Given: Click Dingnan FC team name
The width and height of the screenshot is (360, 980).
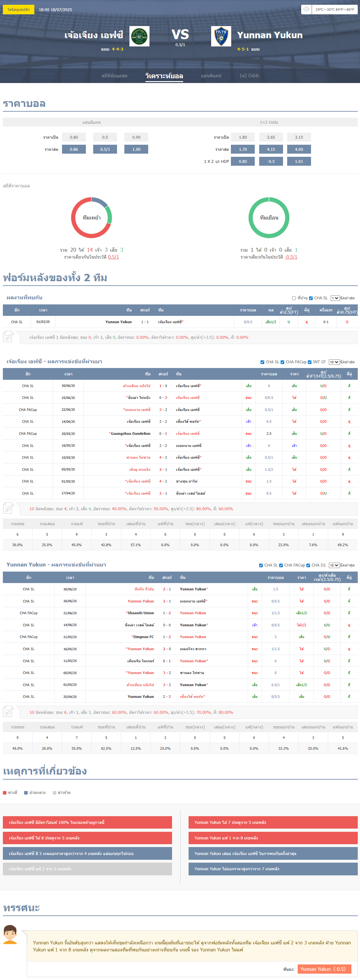Looking at the screenshot, I should (144, 637).
